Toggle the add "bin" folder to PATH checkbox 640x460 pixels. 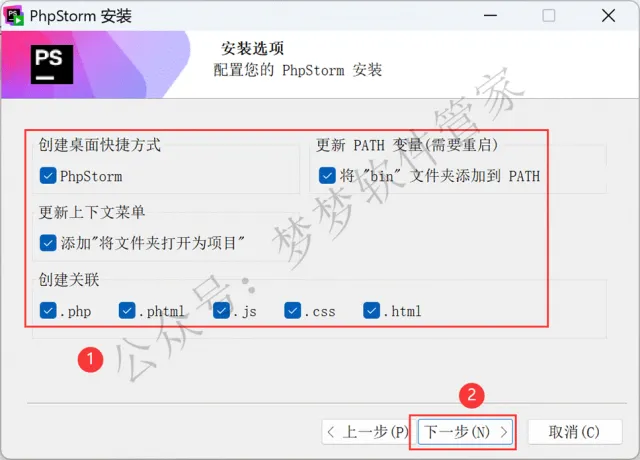[327, 176]
